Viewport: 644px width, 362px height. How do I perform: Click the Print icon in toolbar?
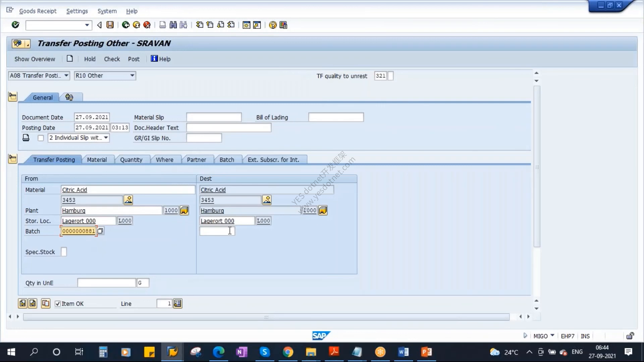[162, 25]
